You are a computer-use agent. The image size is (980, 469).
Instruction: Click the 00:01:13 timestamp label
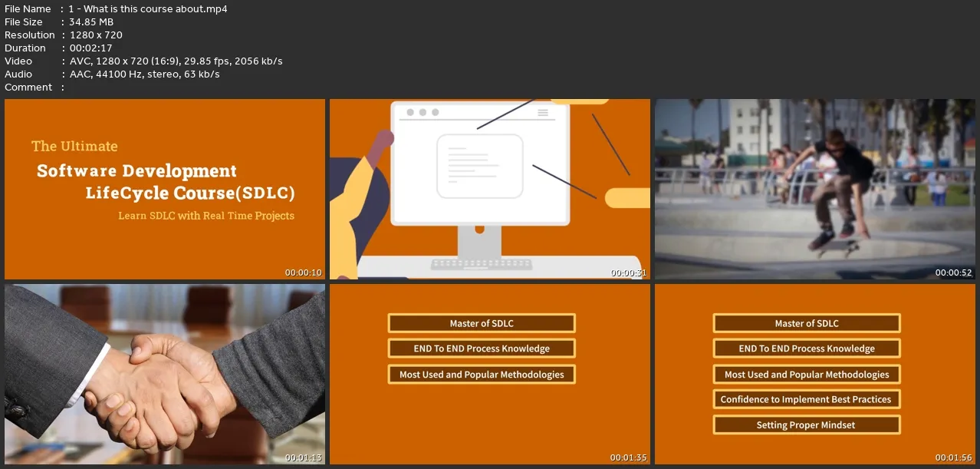click(x=304, y=458)
